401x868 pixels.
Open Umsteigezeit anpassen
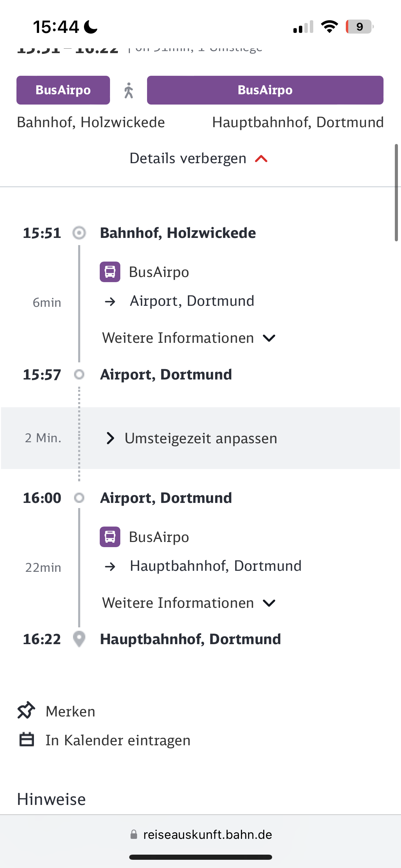(201, 438)
